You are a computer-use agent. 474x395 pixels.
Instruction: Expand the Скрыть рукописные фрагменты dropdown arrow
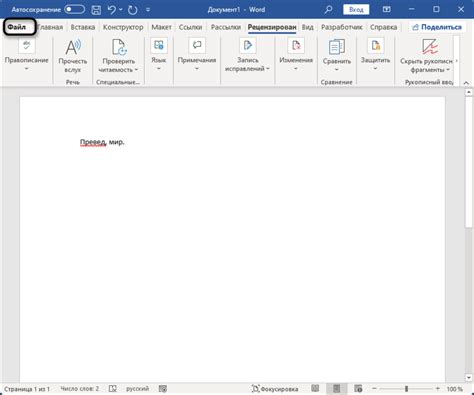tap(448, 70)
